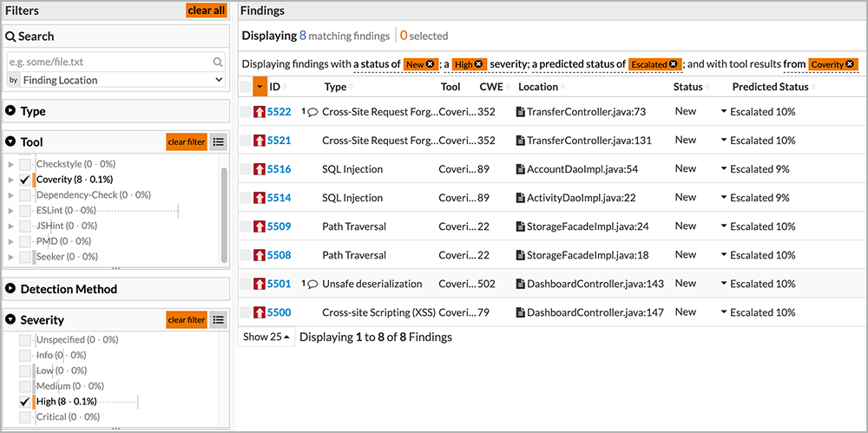This screenshot has width=868, height=433.
Task: Remove the High severity filter tag
Action: 479,65
